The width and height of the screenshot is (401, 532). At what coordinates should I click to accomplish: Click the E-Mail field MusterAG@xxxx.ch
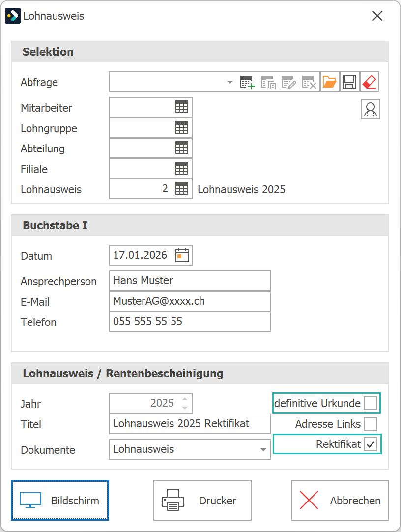[190, 301]
